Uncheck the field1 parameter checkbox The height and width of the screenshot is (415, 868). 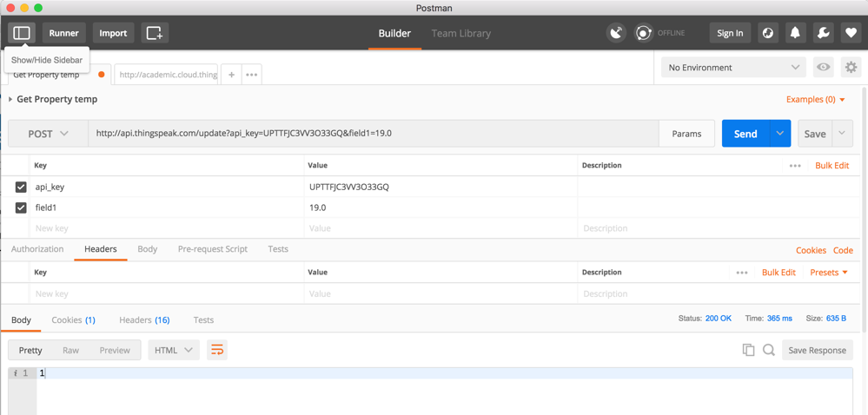point(21,207)
